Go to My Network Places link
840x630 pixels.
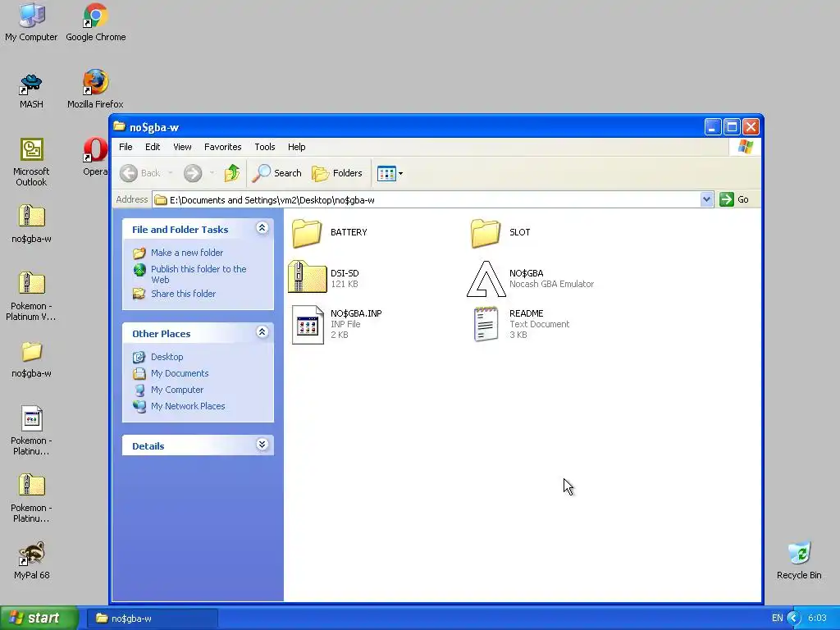[188, 406]
